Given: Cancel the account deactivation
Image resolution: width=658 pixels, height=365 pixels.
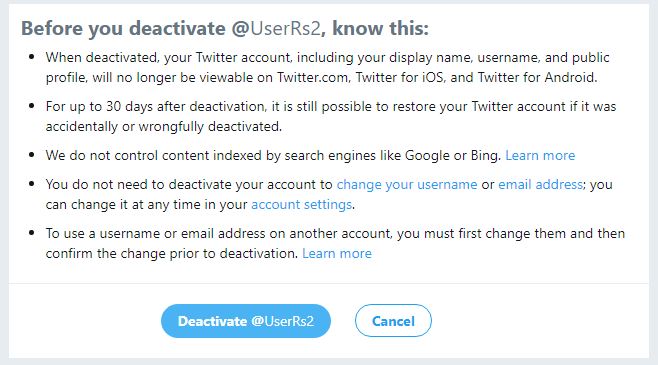Looking at the screenshot, I should pos(393,321).
